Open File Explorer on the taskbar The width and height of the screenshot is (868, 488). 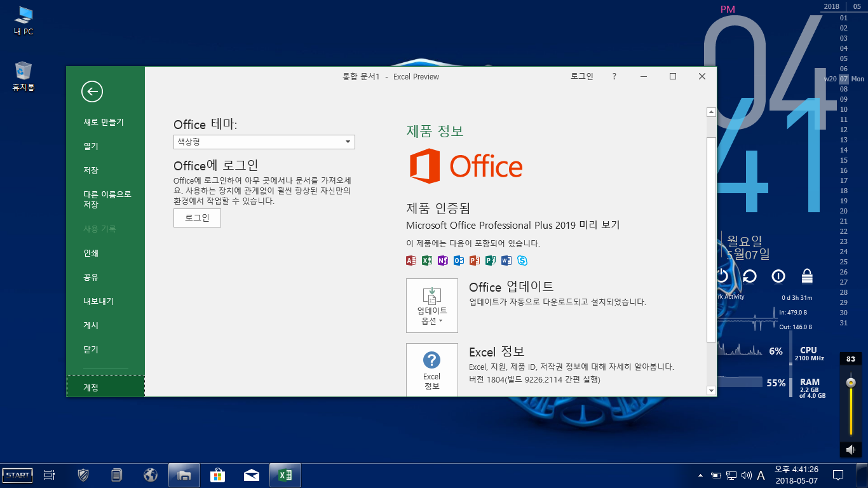pyautogui.click(x=184, y=475)
